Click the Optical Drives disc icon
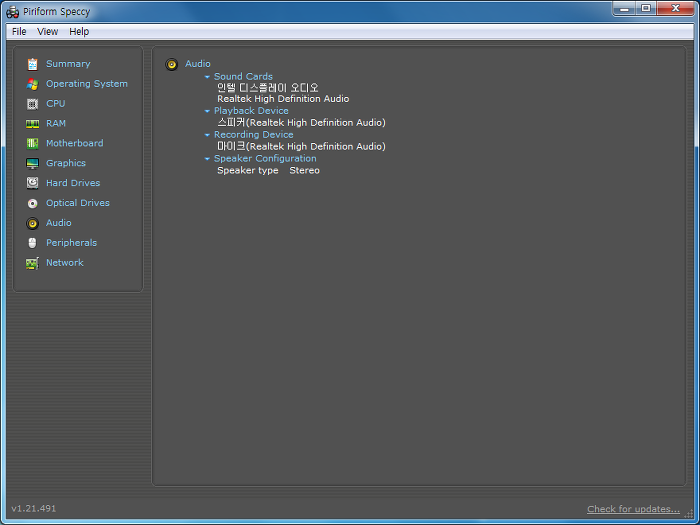Viewport: 700px width, 525px height. click(32, 203)
